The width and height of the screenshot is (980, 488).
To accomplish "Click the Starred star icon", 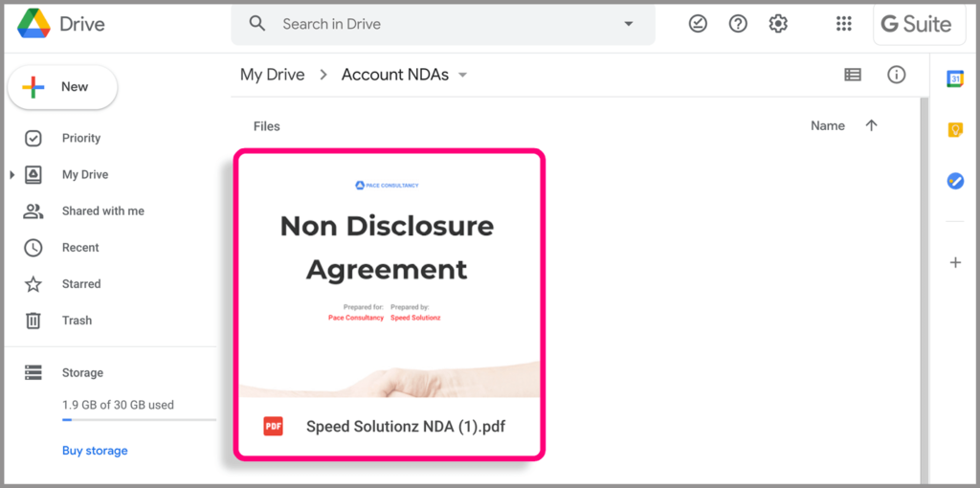I will click(33, 284).
